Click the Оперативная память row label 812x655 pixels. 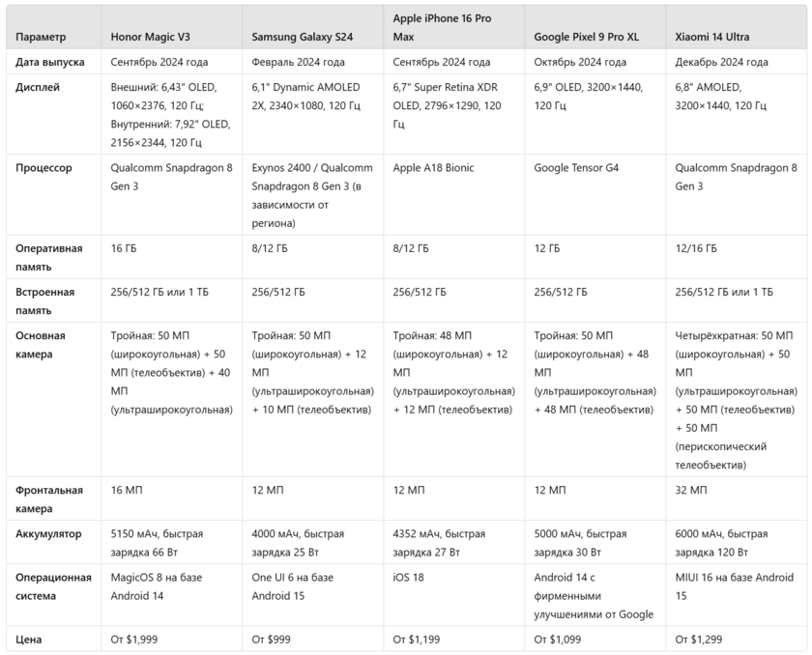pyautogui.click(x=49, y=257)
